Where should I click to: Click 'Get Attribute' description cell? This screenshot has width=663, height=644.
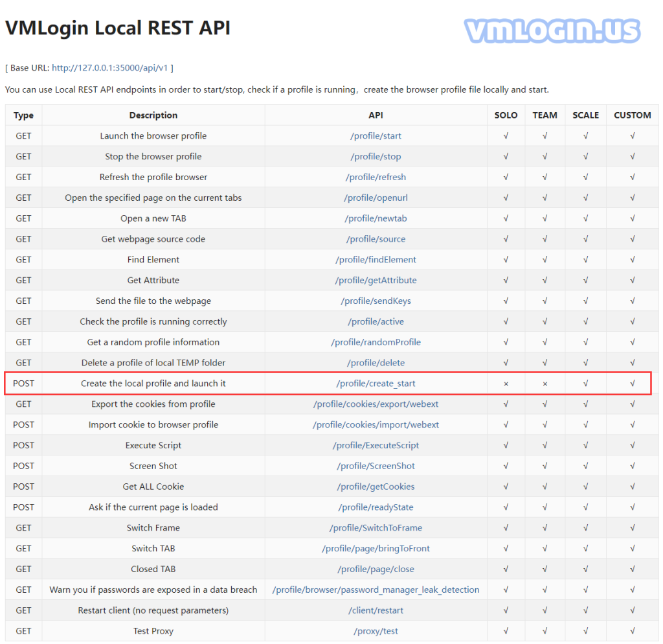[153, 280]
